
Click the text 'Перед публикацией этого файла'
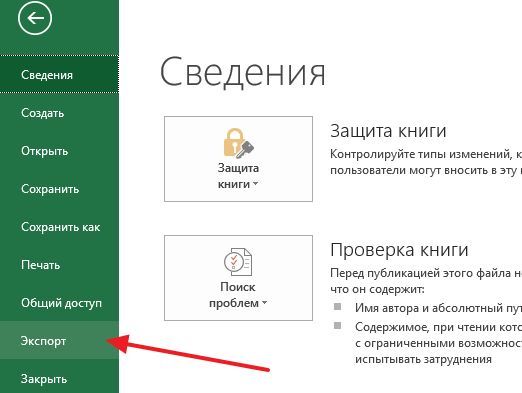point(420,273)
